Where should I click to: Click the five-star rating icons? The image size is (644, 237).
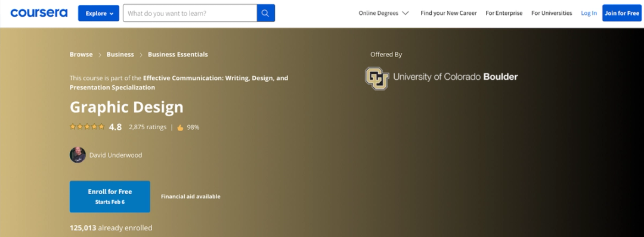[87, 127]
